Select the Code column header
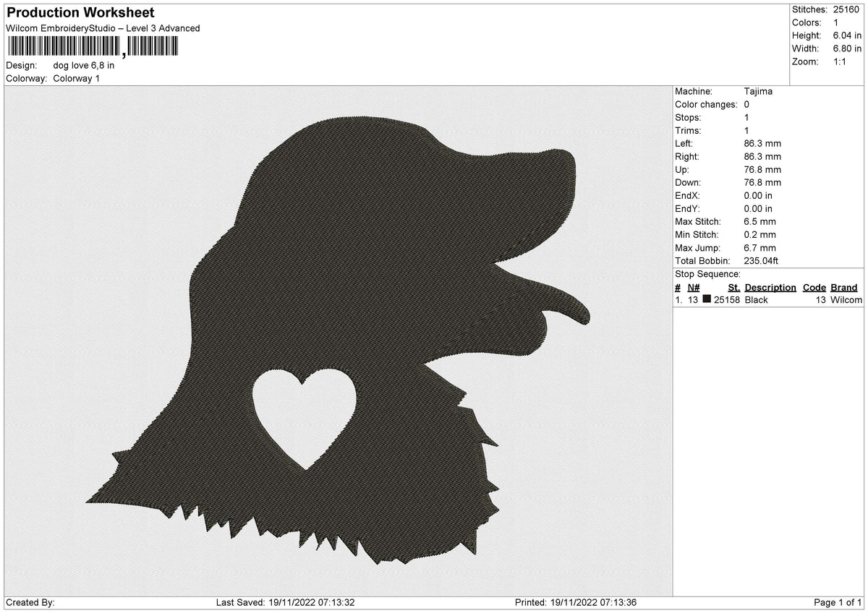 [814, 287]
